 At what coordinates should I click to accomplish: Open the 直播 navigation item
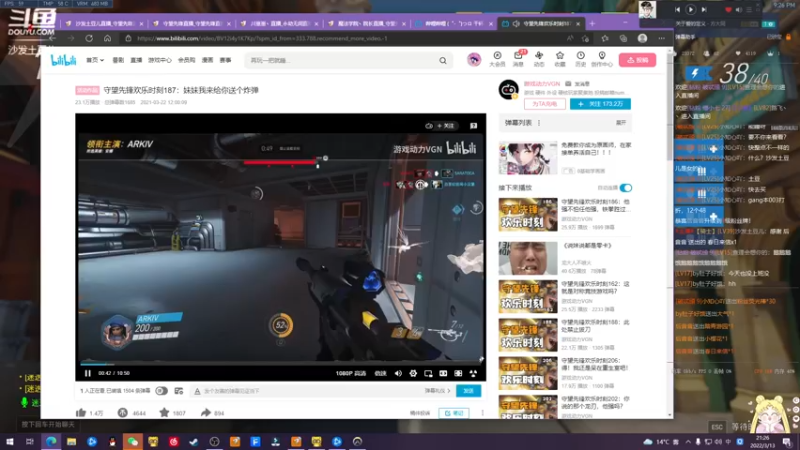coord(136,60)
